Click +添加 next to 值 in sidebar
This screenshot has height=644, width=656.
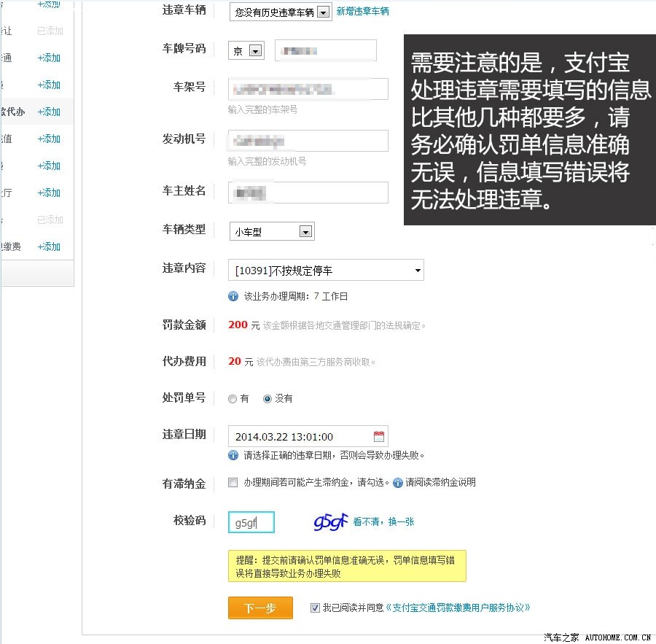point(49,139)
